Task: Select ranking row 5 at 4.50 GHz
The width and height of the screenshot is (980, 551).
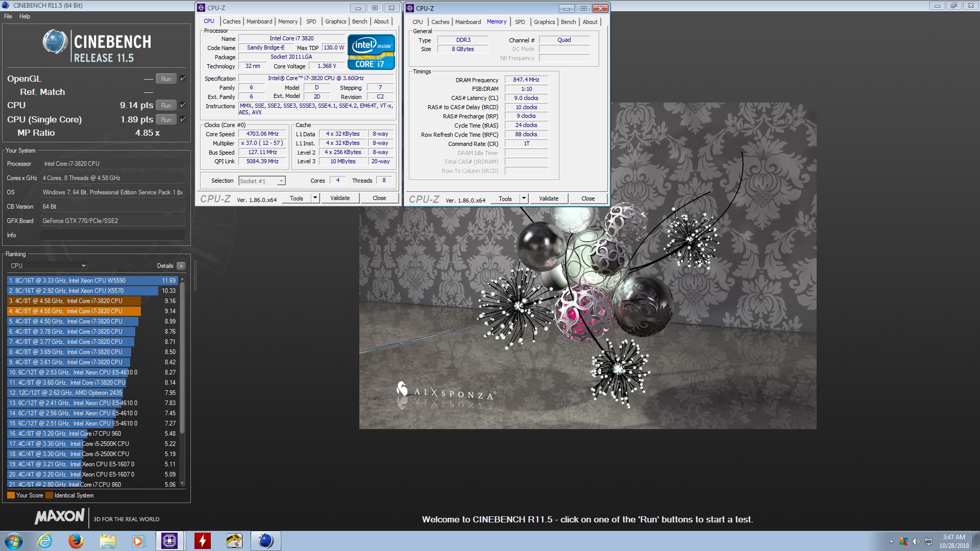Action: point(92,321)
